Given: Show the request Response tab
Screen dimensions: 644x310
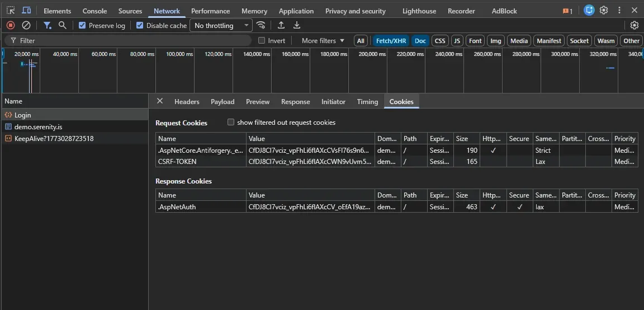Looking at the screenshot, I should tap(295, 101).
